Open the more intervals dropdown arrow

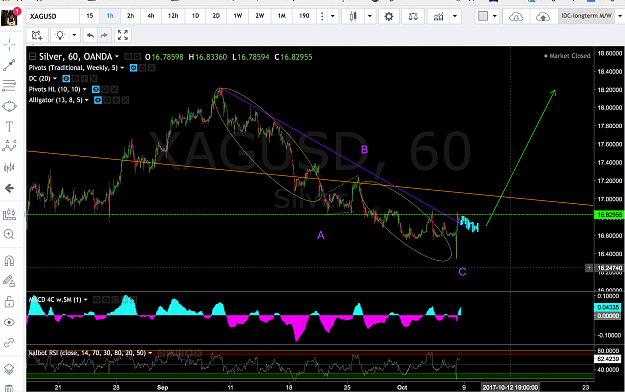333,16
